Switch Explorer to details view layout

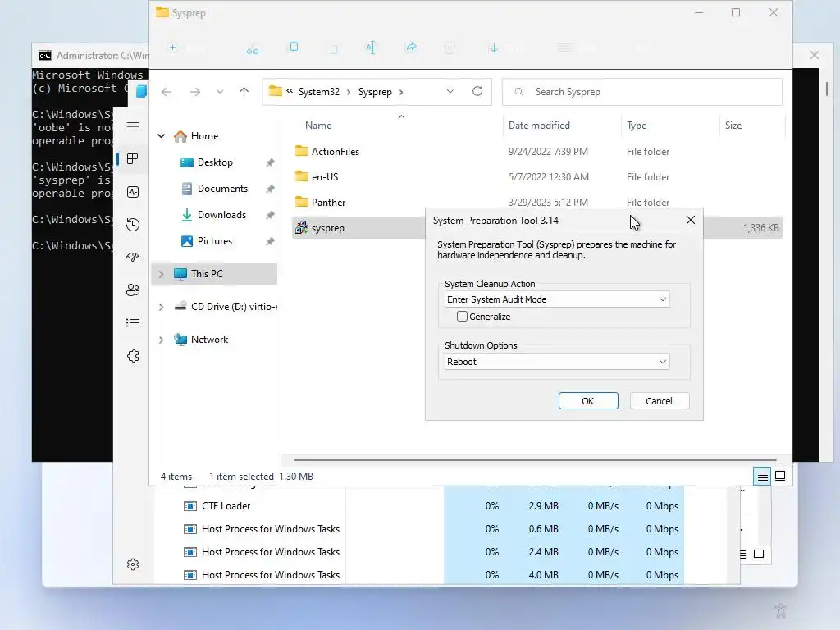click(x=762, y=476)
